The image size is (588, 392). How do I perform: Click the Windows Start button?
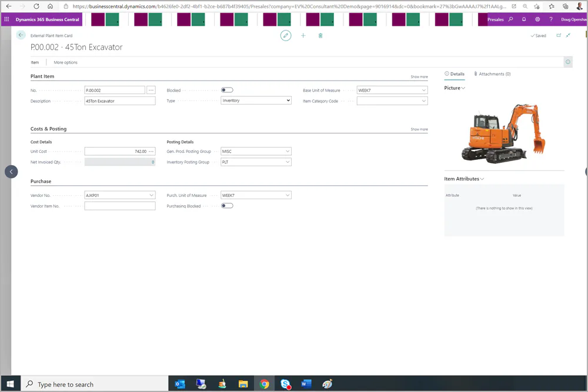(11, 384)
